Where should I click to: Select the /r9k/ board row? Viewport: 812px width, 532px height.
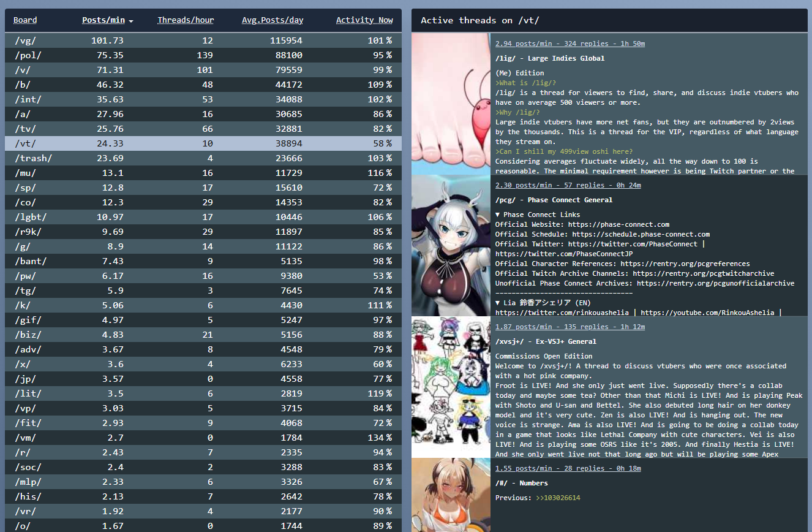(x=203, y=232)
